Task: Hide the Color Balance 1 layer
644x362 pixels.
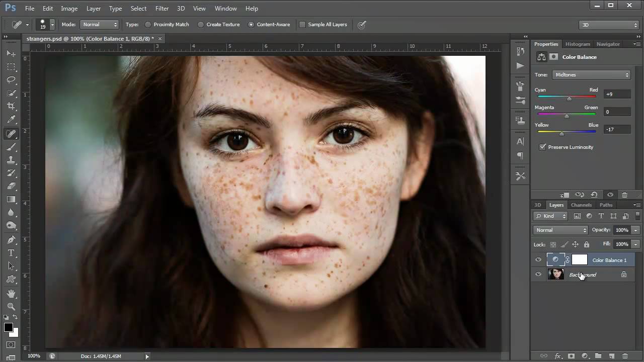Action: pos(538,260)
